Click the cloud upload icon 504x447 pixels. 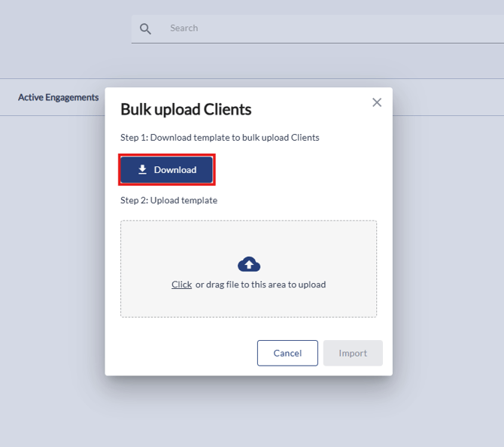click(248, 264)
